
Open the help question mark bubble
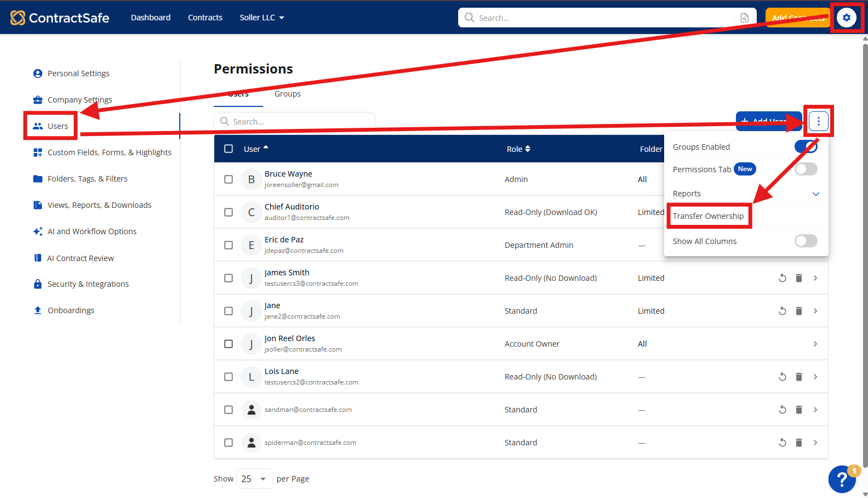842,479
